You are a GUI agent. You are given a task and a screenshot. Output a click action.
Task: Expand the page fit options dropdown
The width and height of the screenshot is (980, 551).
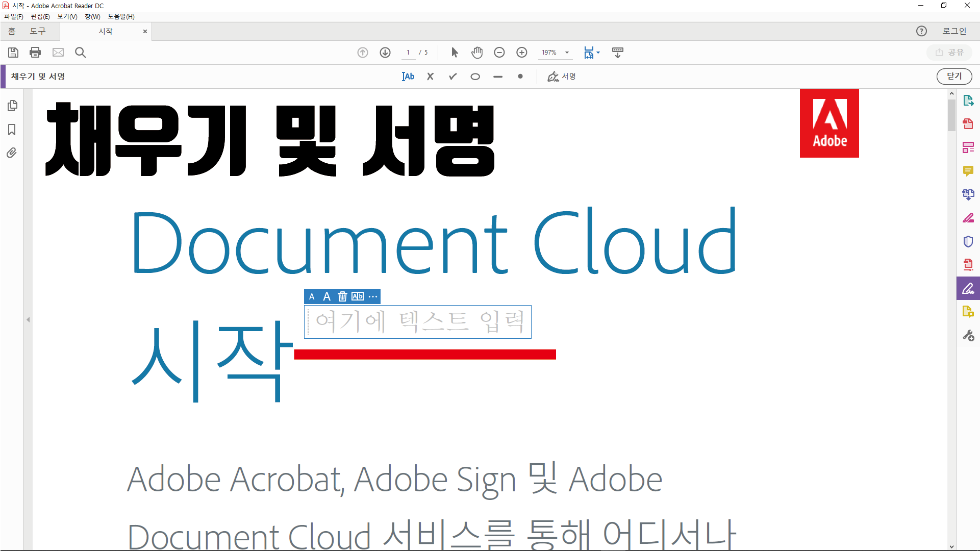[x=598, y=53]
